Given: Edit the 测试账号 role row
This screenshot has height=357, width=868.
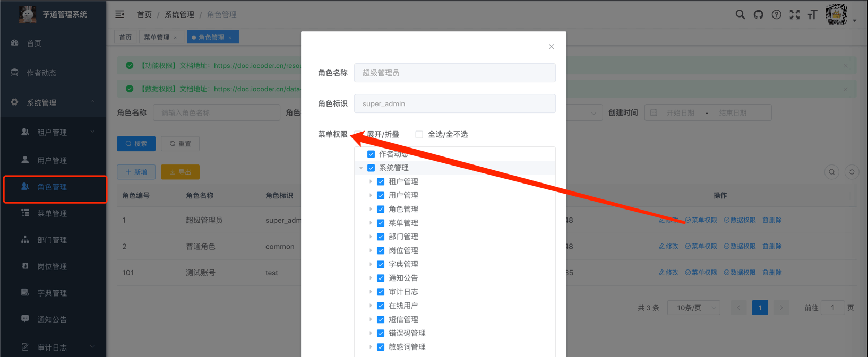Looking at the screenshot, I should click(x=668, y=273).
